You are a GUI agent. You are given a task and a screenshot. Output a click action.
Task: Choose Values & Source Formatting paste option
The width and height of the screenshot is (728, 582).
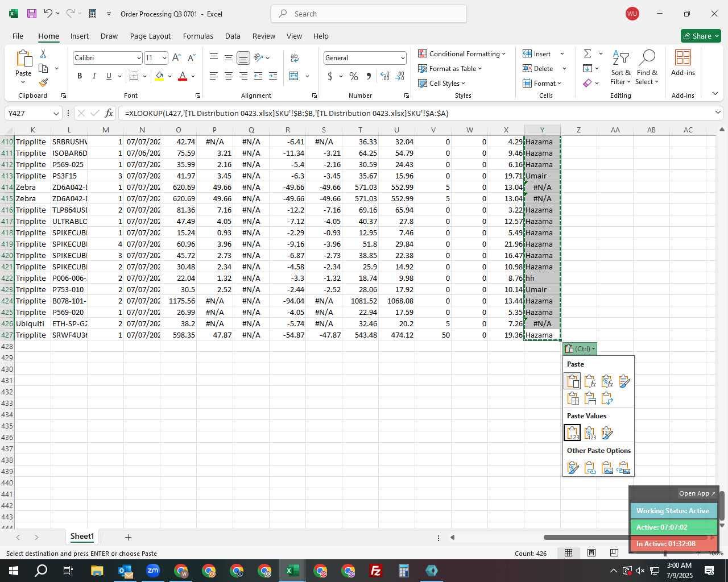click(x=607, y=433)
